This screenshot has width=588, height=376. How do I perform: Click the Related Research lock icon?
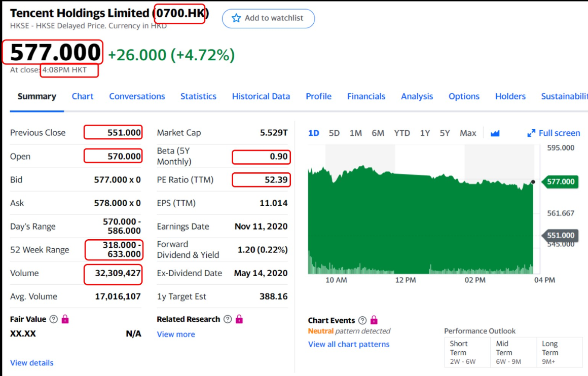(239, 319)
